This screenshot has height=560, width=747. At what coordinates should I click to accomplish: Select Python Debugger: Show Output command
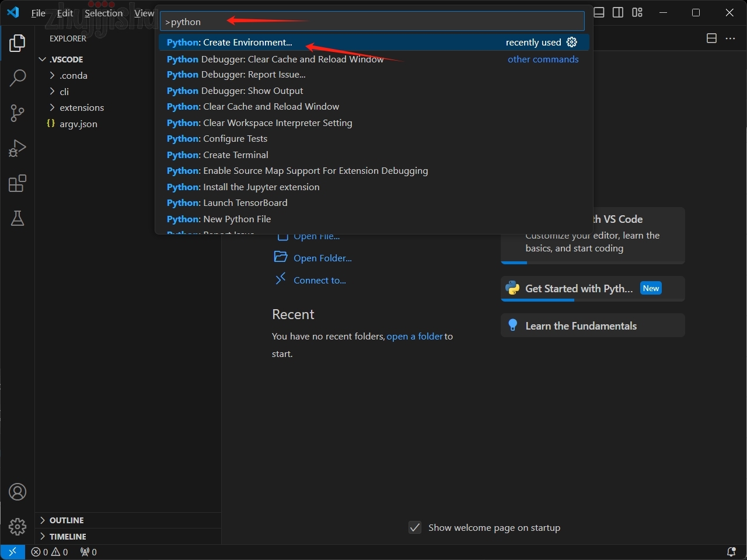pyautogui.click(x=373, y=90)
